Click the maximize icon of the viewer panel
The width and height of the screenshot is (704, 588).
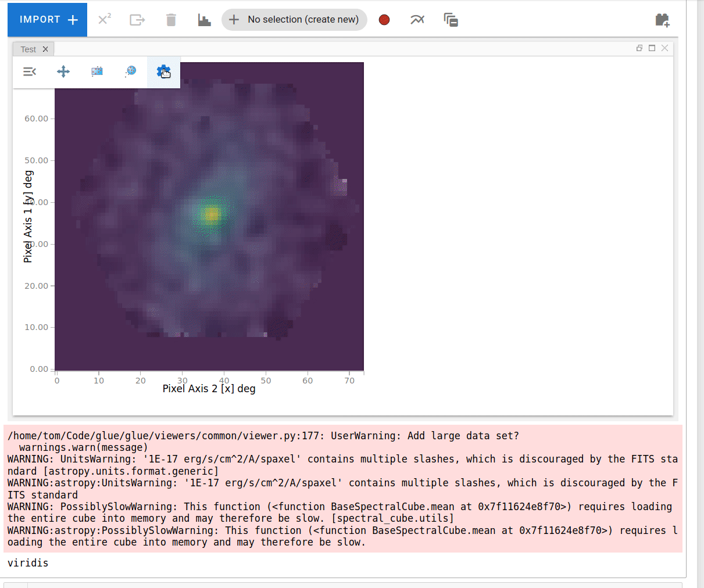(x=652, y=48)
